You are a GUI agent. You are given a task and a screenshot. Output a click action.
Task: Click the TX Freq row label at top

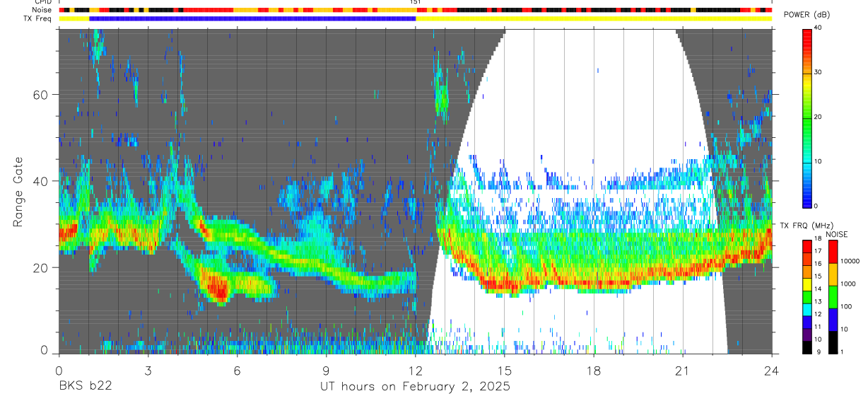(38, 18)
